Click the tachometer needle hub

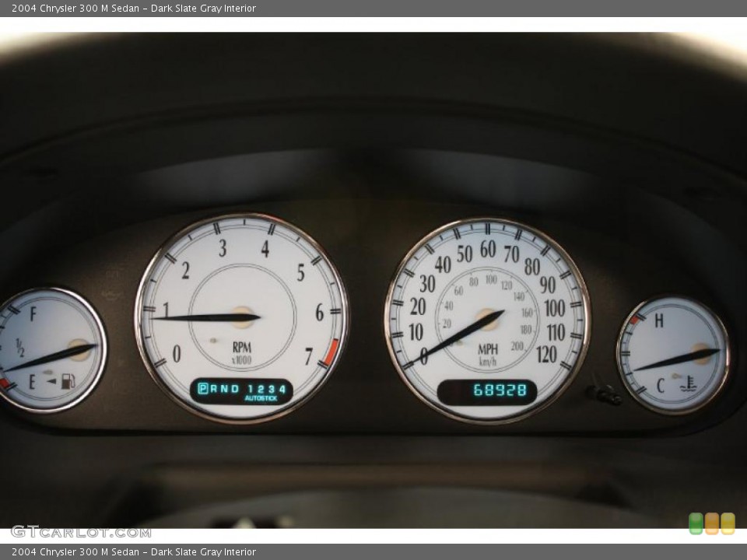(243, 317)
